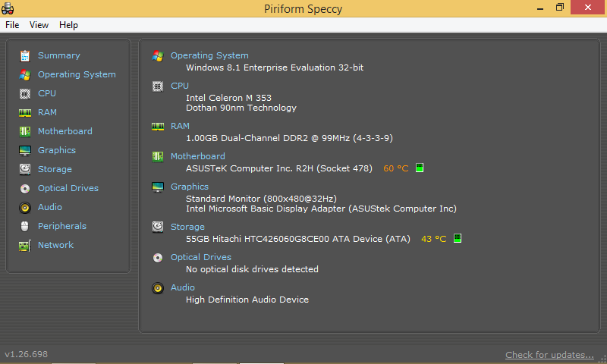Click the Operating System heading link in summary
The height and width of the screenshot is (364, 607).
coord(209,55)
